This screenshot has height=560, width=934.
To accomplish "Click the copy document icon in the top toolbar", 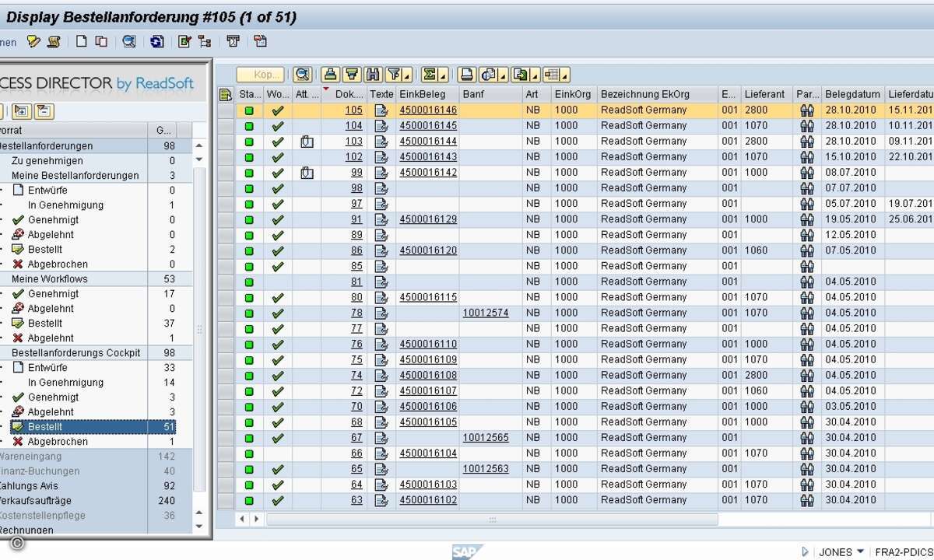I will click(x=101, y=42).
